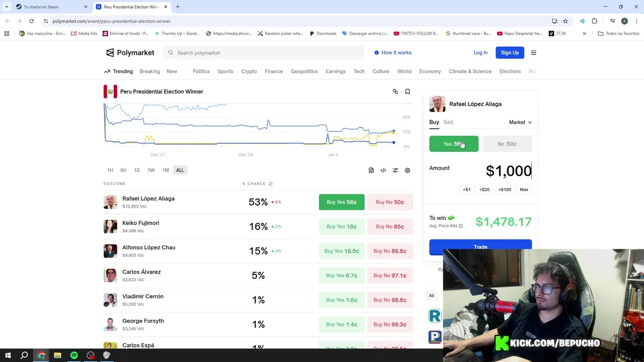Click the info icon next to Avg. Price
This screenshot has width=644, height=362.
461,226
